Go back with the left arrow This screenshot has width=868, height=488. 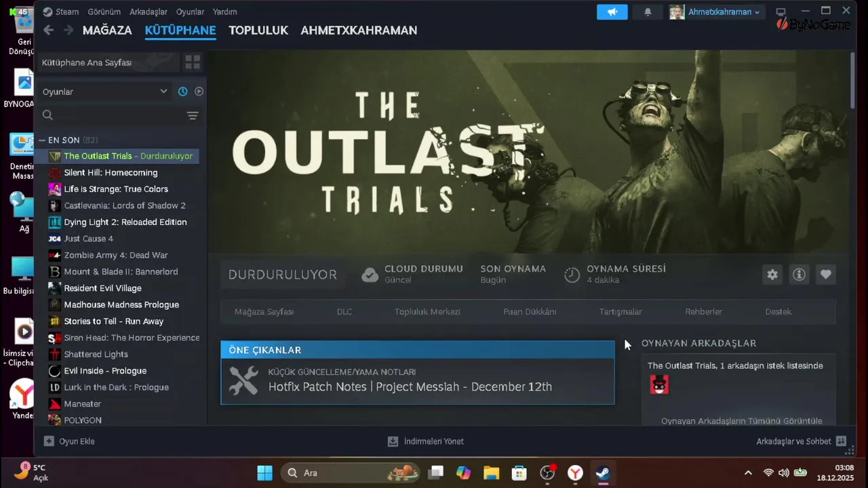click(48, 30)
